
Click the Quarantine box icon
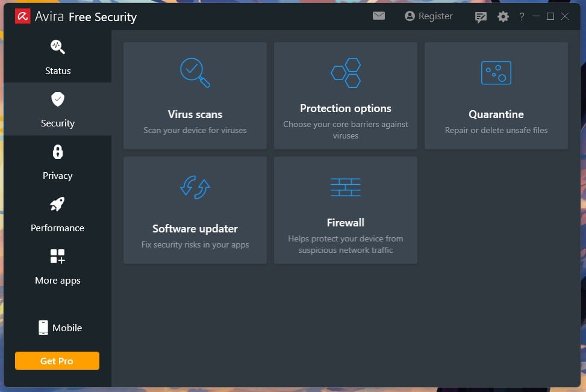pyautogui.click(x=496, y=73)
